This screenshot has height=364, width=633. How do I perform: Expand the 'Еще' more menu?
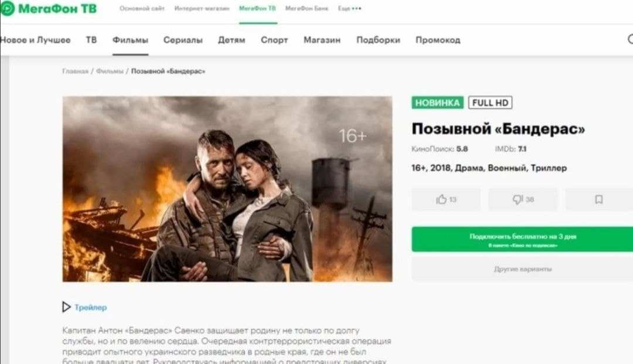click(x=349, y=8)
